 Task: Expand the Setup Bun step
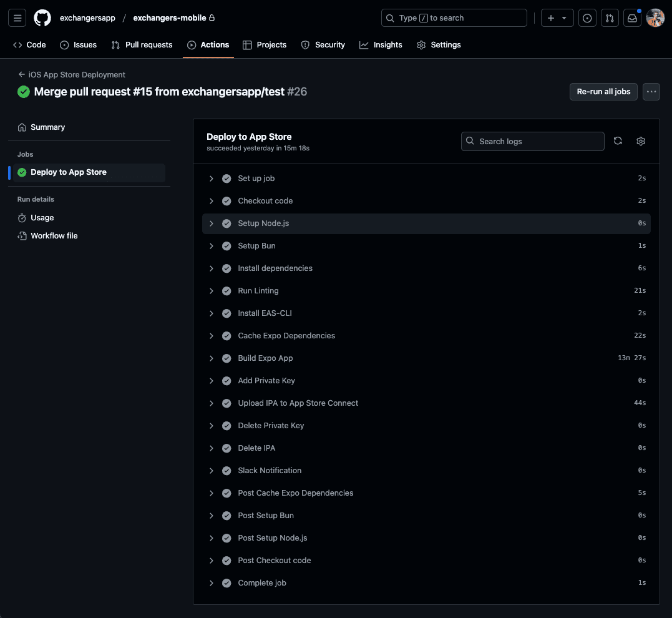(x=212, y=246)
